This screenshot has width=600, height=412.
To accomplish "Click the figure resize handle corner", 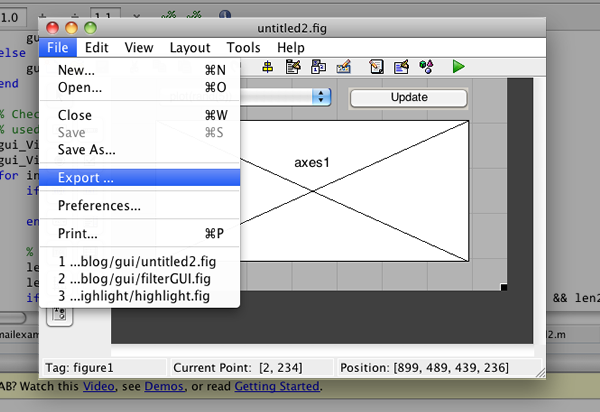I will point(503,288).
